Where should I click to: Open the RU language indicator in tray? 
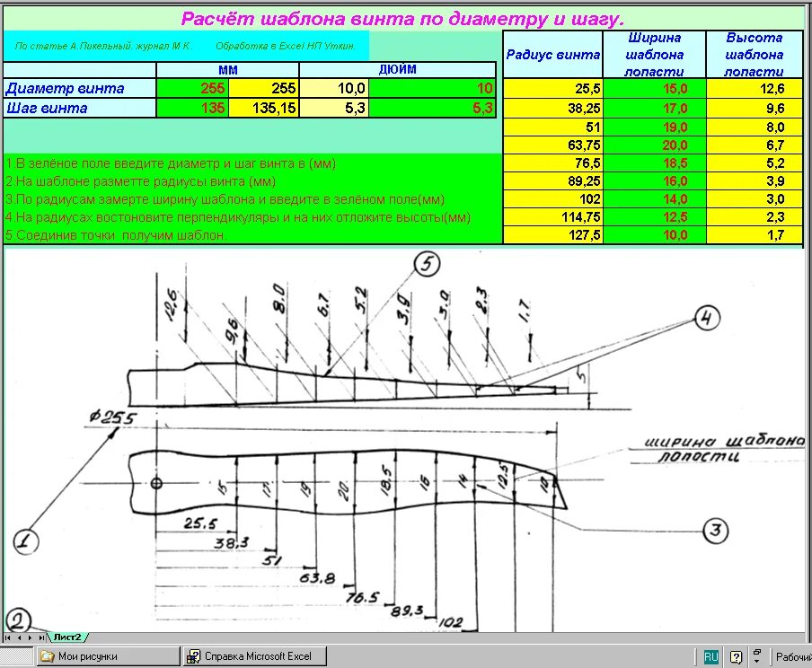[711, 656]
